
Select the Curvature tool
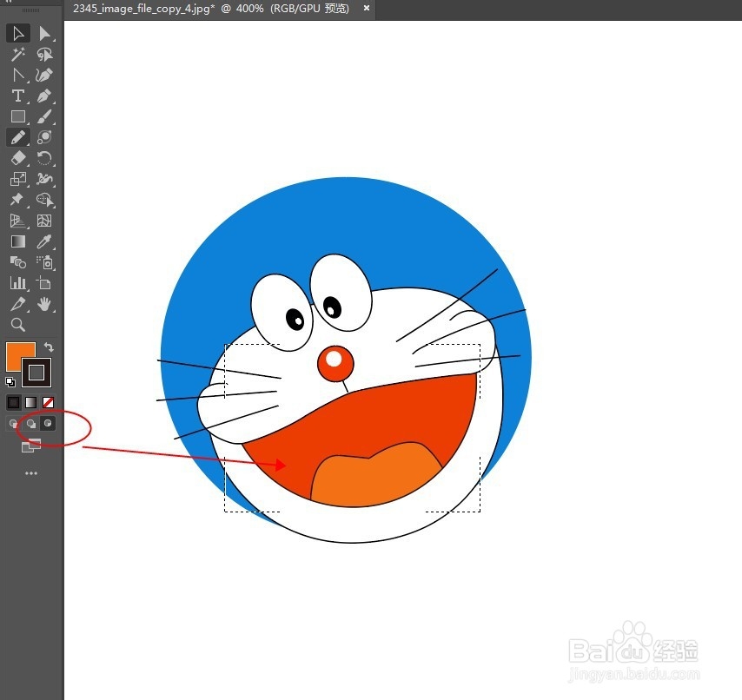coord(44,76)
